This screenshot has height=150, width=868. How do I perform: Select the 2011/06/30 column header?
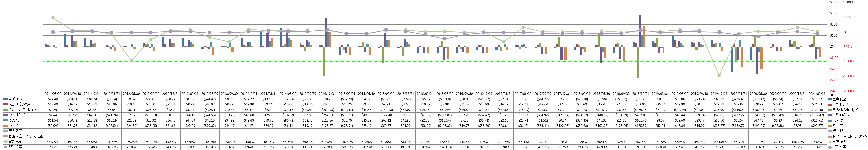53,94
